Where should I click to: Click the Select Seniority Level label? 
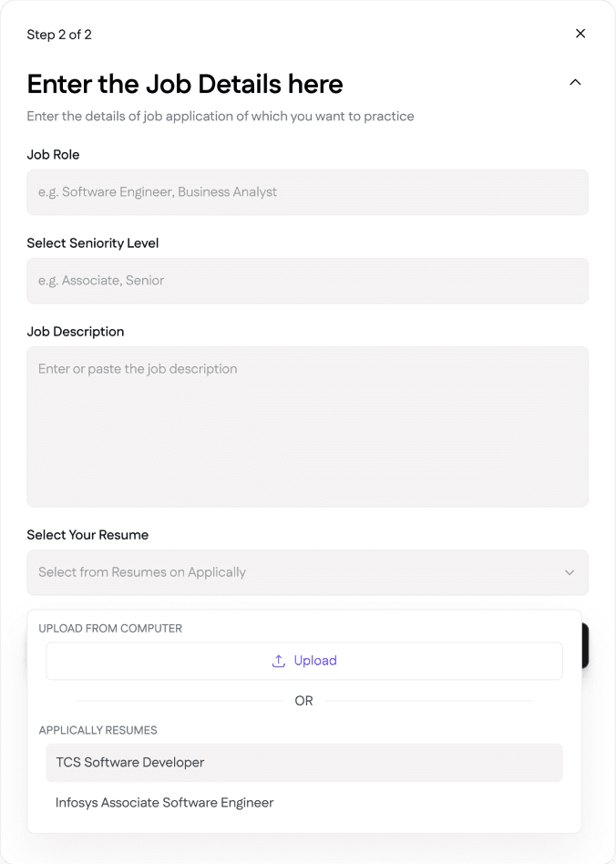[x=93, y=243]
